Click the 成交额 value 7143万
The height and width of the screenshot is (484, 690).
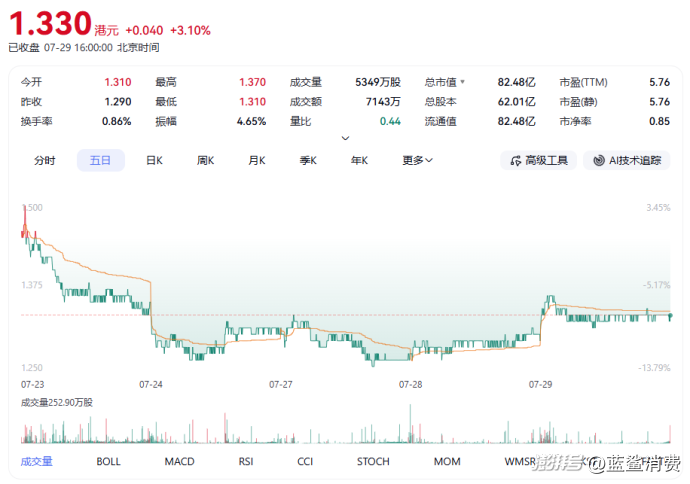[383, 102]
